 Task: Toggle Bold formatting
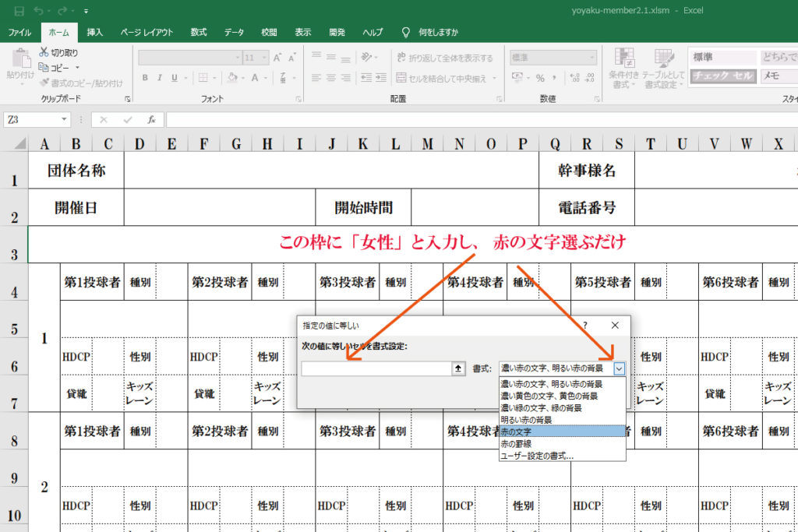point(145,78)
